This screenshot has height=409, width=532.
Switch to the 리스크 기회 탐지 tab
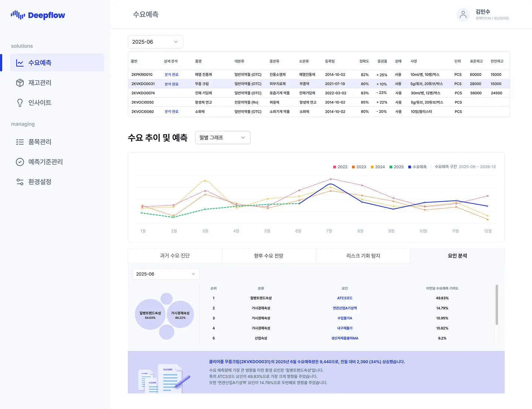[x=363, y=256]
